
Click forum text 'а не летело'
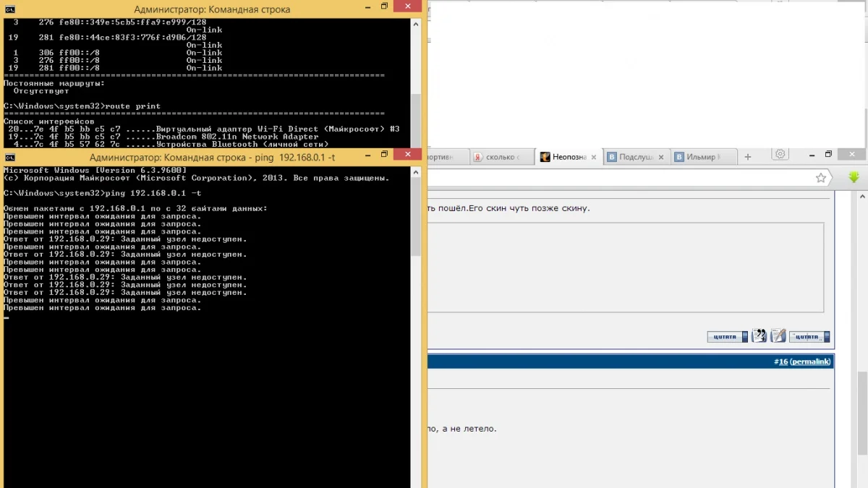[469, 429]
